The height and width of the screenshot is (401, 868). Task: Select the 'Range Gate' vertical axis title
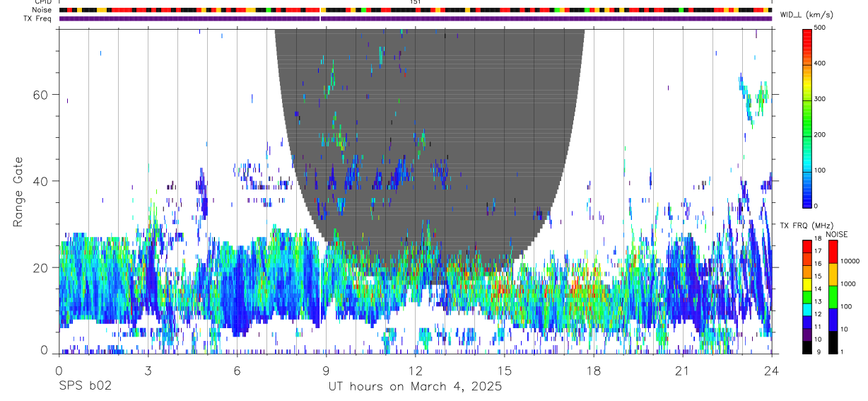[18, 192]
